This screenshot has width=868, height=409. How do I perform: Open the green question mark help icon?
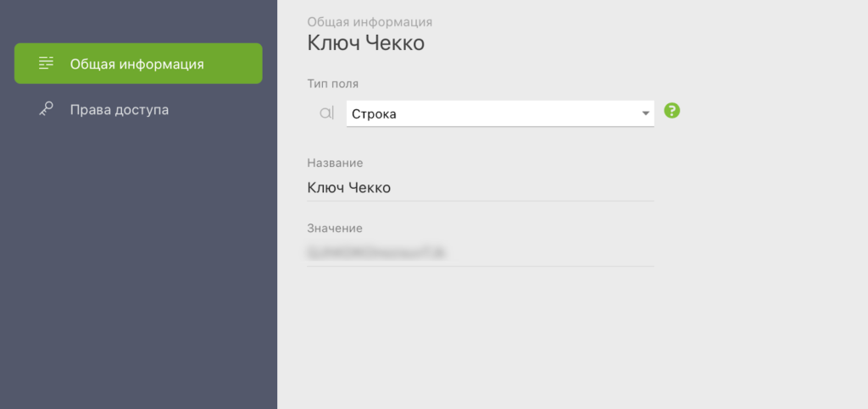pyautogui.click(x=672, y=111)
